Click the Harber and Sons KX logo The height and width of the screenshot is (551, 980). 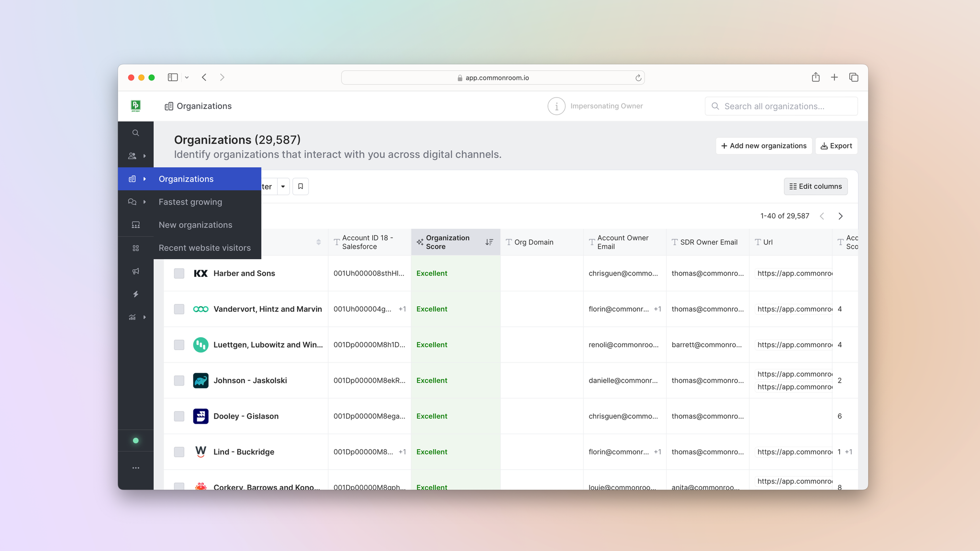(x=200, y=273)
